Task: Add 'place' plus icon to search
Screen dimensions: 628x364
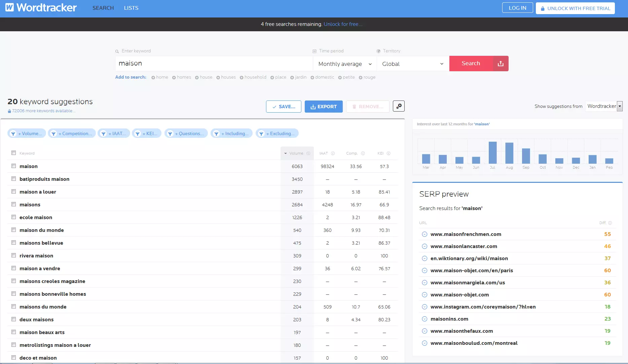Action: click(x=272, y=78)
